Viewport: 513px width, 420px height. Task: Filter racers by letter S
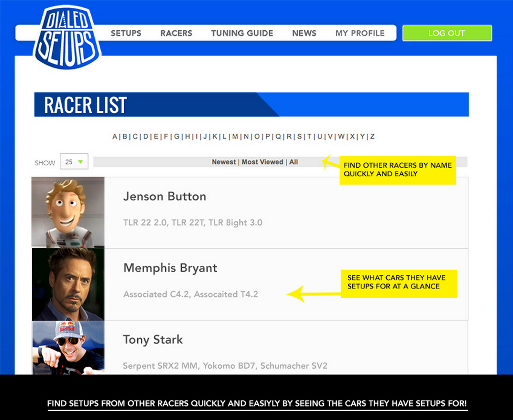click(299, 137)
